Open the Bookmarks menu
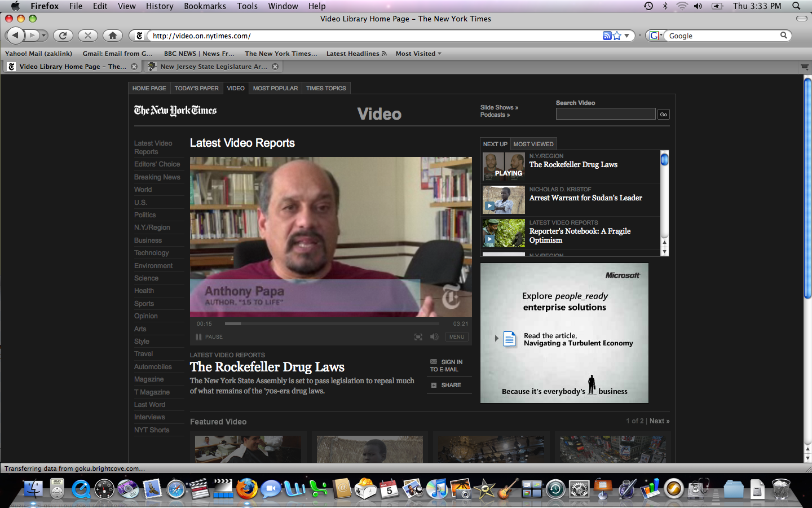This screenshot has width=812, height=508. pyautogui.click(x=205, y=6)
